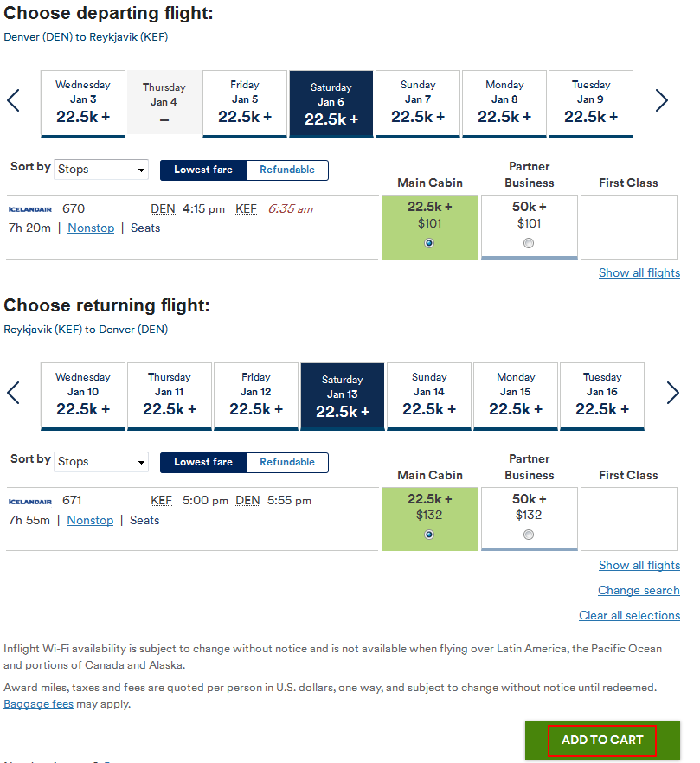Open departing Sort by Stops dropdown
The height and width of the screenshot is (763, 700).
(x=100, y=170)
